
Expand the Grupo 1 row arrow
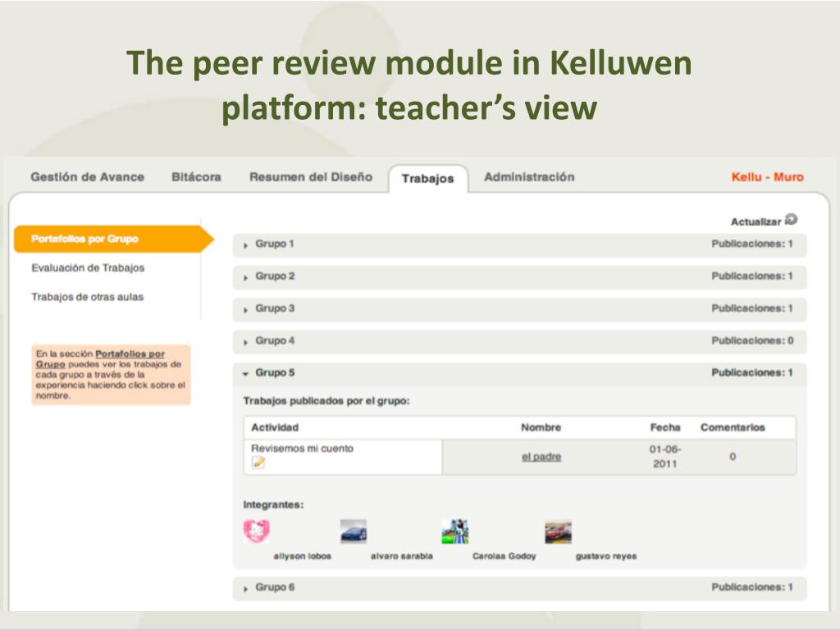tap(245, 245)
